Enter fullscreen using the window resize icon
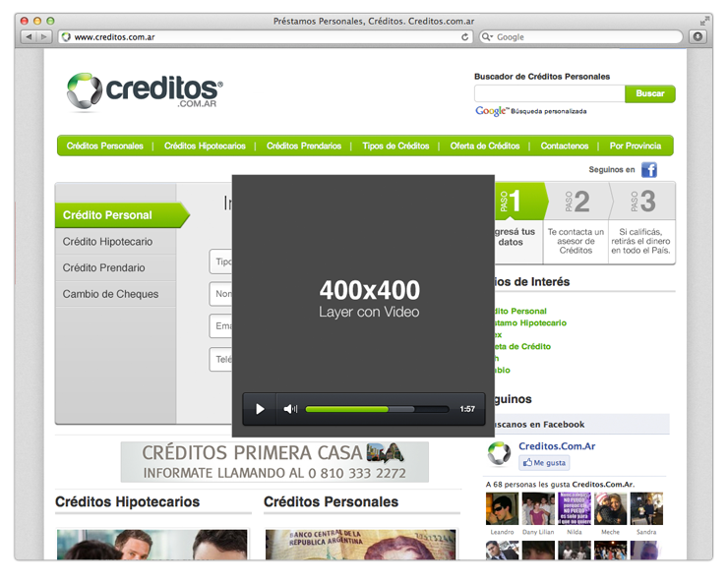This screenshot has width=728, height=582. [x=704, y=21]
